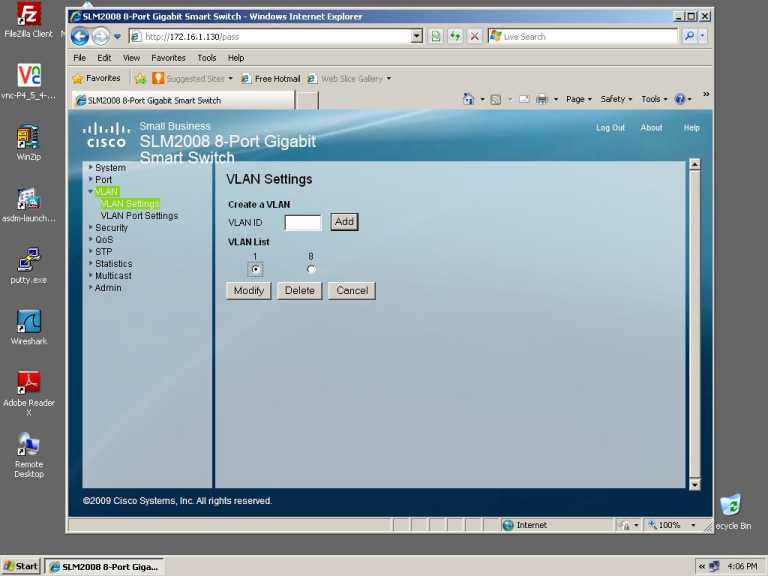Open the Statistics tree item
Viewport: 768px width, 576px height.
113,264
